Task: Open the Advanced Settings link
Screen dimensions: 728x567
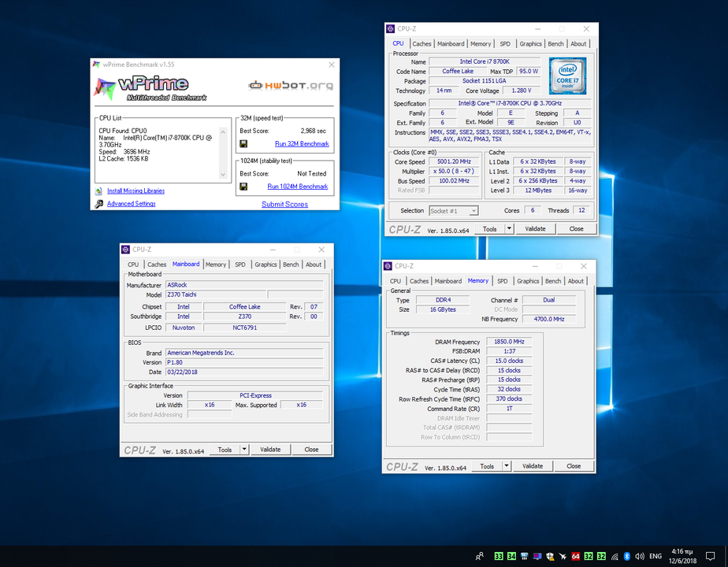Action: pos(132,204)
